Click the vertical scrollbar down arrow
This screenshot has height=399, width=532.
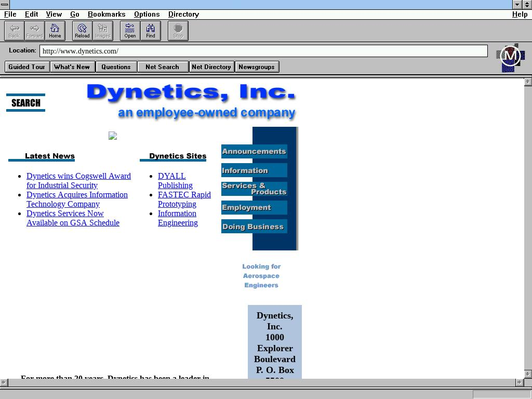pos(527,374)
